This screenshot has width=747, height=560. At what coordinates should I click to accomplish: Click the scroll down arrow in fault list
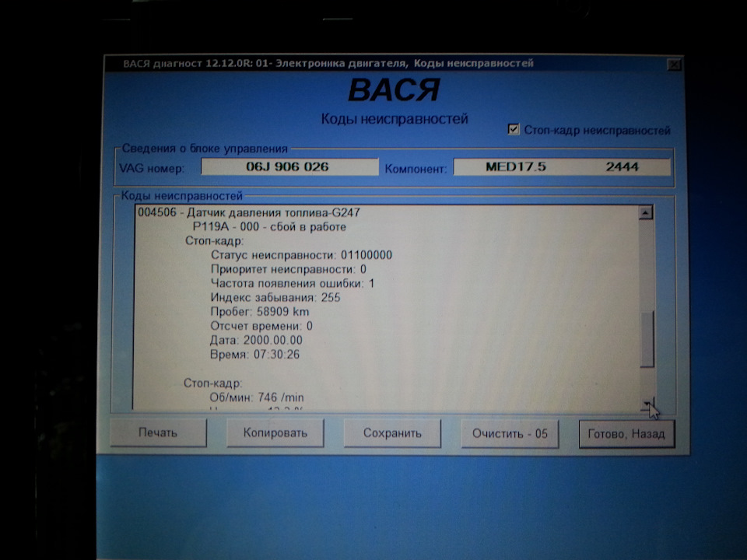pos(647,404)
